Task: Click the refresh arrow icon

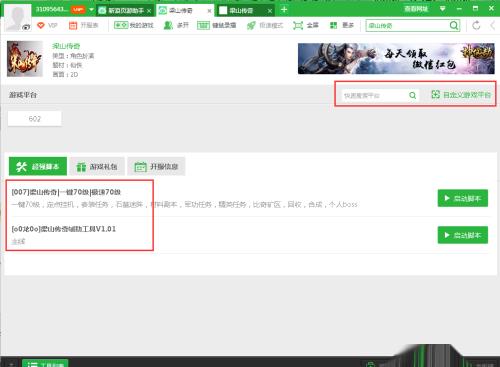Action: tap(476, 25)
